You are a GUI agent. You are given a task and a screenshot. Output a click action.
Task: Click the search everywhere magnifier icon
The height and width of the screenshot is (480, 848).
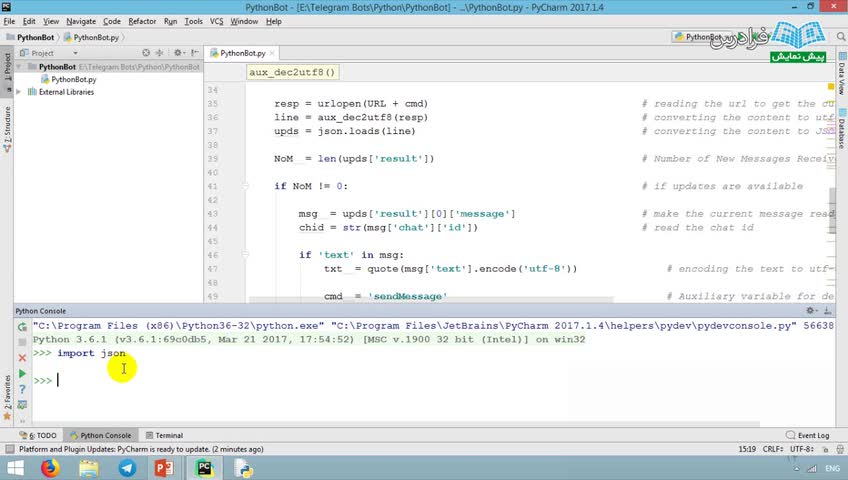840,37
